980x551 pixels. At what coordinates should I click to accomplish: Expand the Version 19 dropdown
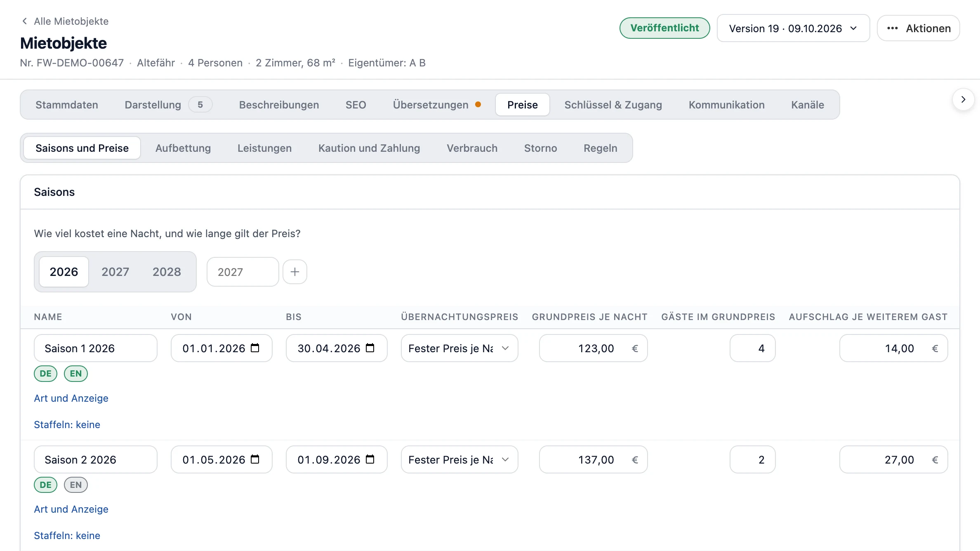click(x=794, y=28)
